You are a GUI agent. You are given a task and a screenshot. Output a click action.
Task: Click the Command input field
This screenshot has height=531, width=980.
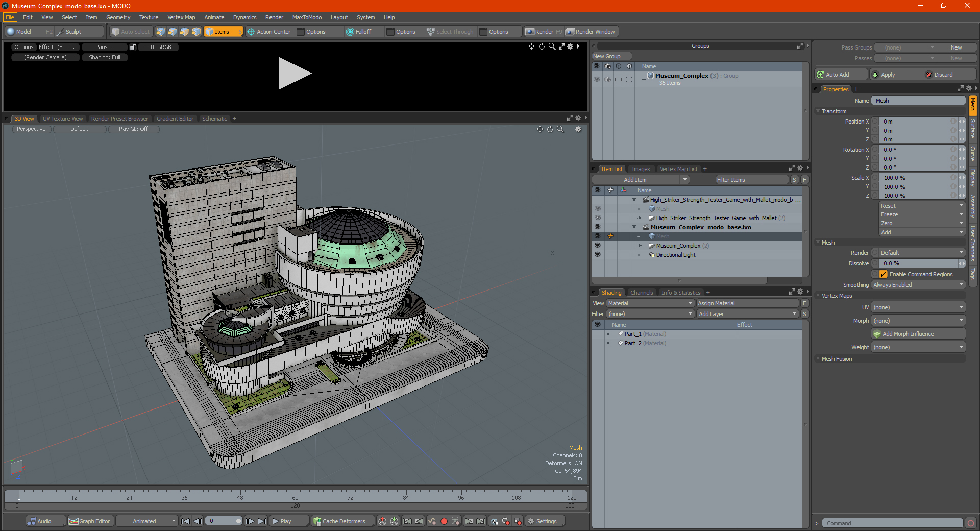[892, 523]
